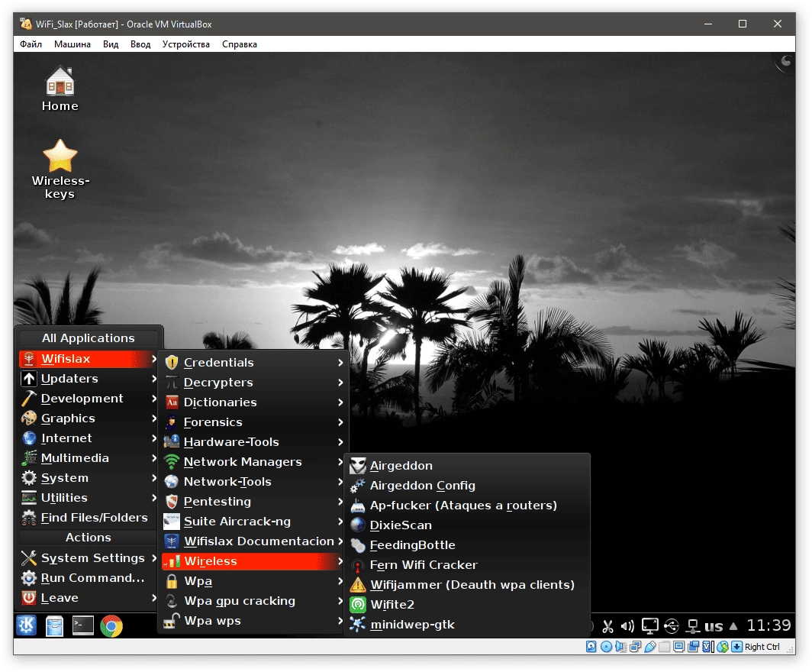The image size is (812, 672).
Task: Click the VirtualBox mouse integration arrow icon
Action: click(737, 647)
